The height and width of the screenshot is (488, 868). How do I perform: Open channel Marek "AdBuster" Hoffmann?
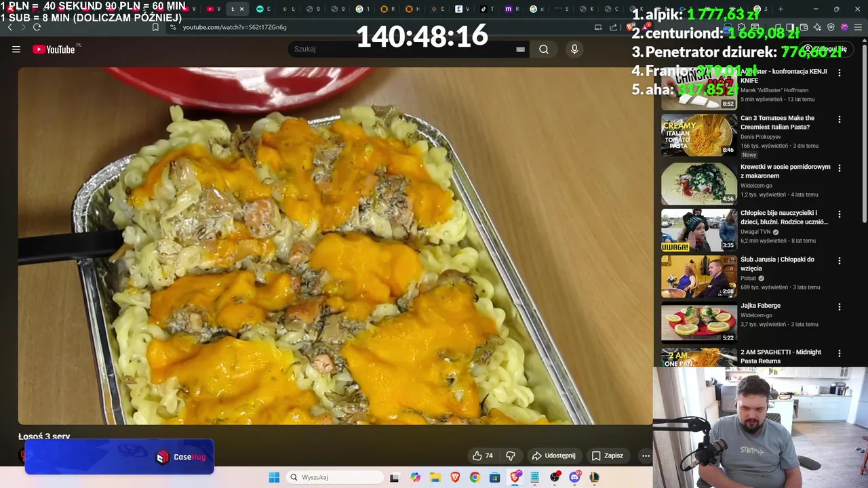coord(774,90)
